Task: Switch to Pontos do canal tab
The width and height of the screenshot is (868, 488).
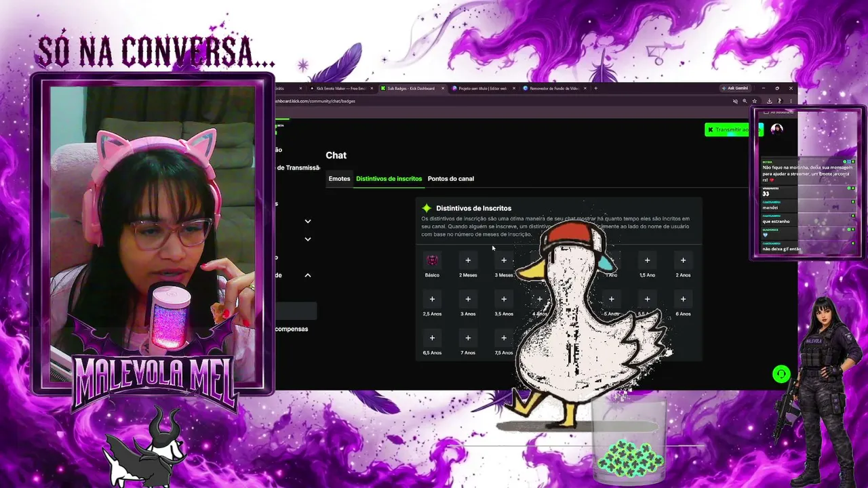Action: 451,179
